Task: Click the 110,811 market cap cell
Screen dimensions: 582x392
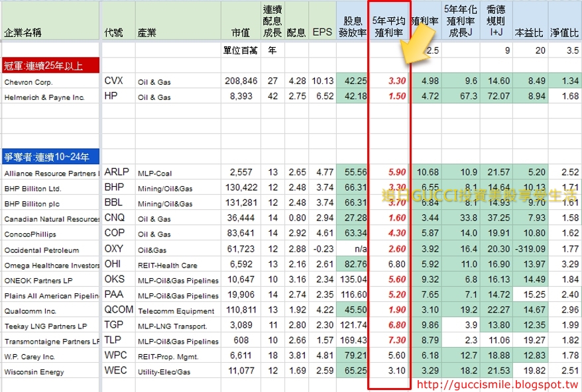Action: pos(241,310)
